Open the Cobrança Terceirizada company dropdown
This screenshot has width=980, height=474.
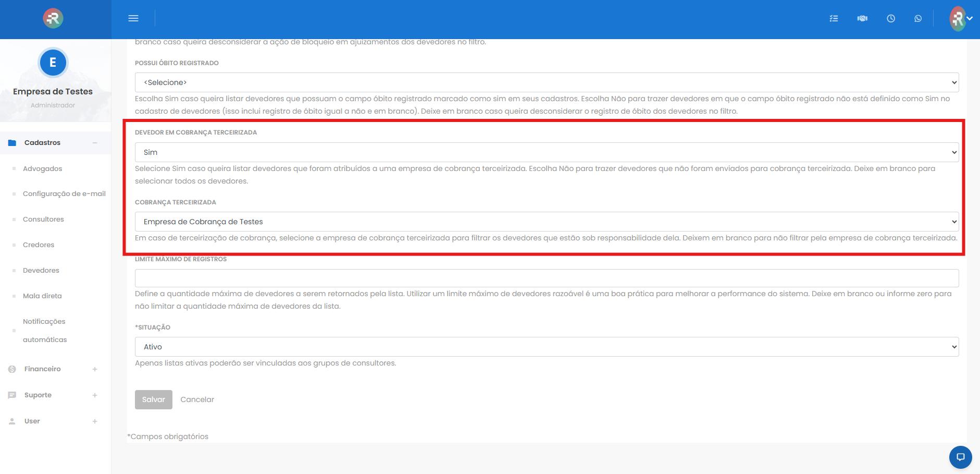pos(546,222)
